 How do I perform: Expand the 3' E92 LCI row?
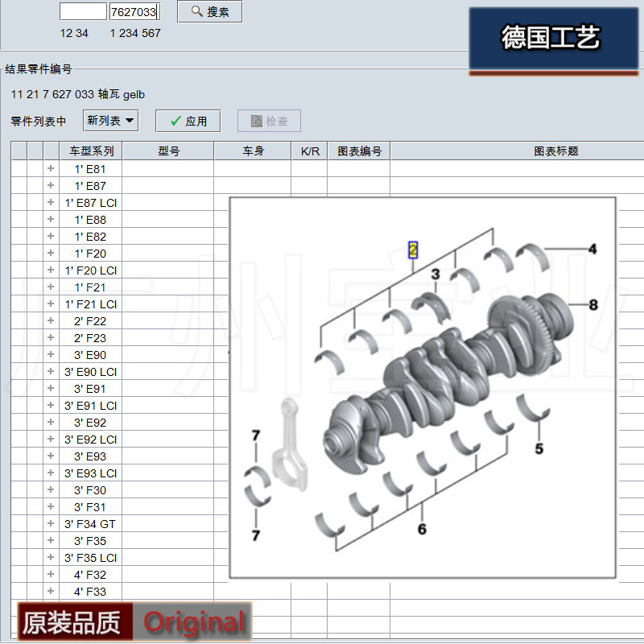coord(51,439)
